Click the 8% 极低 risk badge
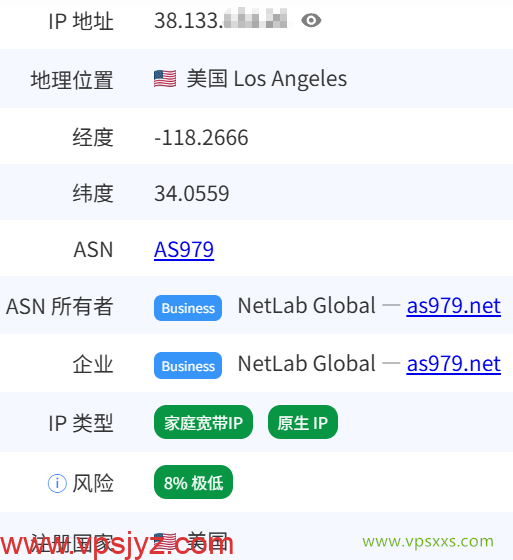 193,482
